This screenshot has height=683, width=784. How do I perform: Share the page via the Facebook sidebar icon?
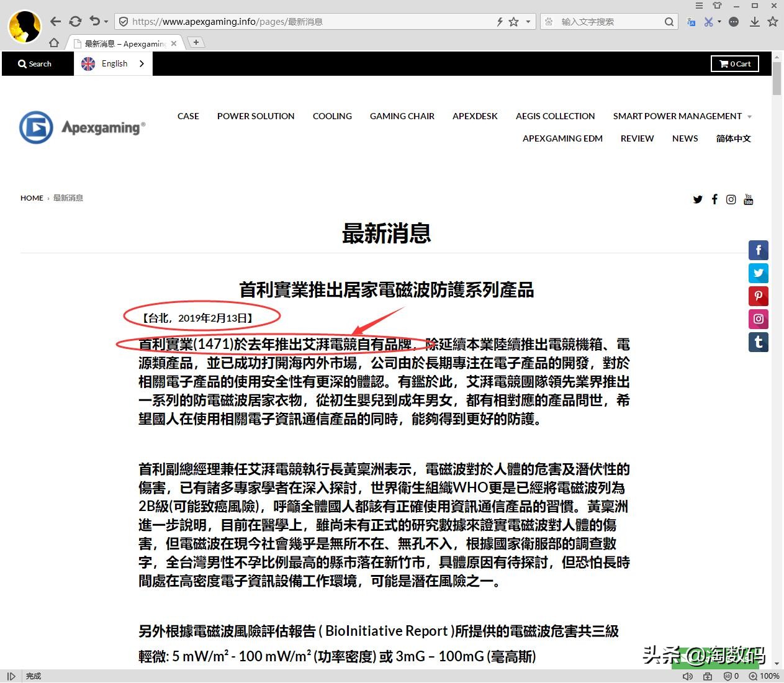758,250
